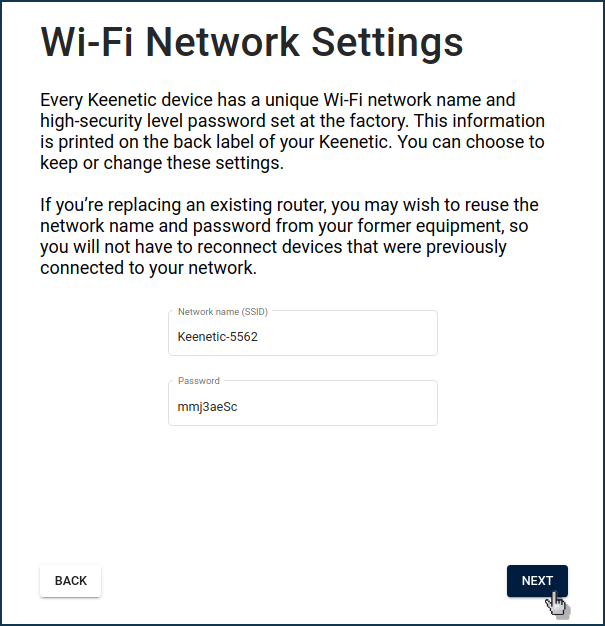The image size is (605, 626).
Task: Click the phrase "keep or change these settings"
Action: (x=162, y=163)
